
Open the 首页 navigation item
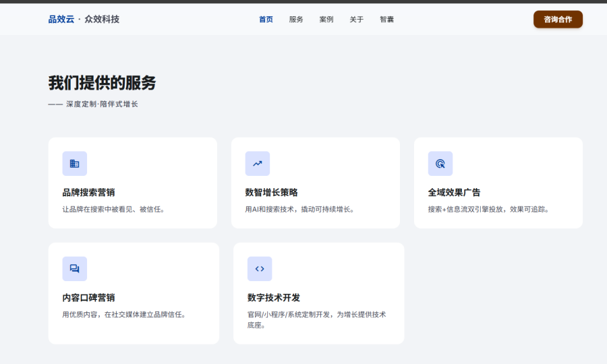click(266, 20)
